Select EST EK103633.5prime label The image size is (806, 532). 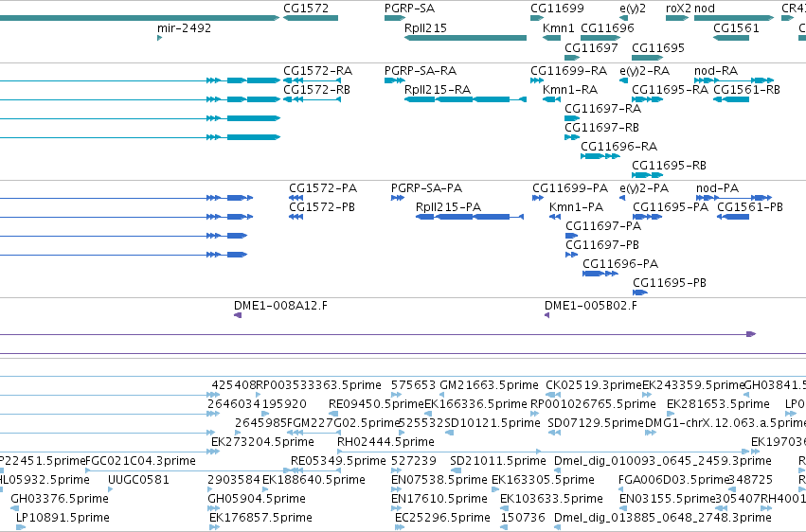tap(551, 499)
